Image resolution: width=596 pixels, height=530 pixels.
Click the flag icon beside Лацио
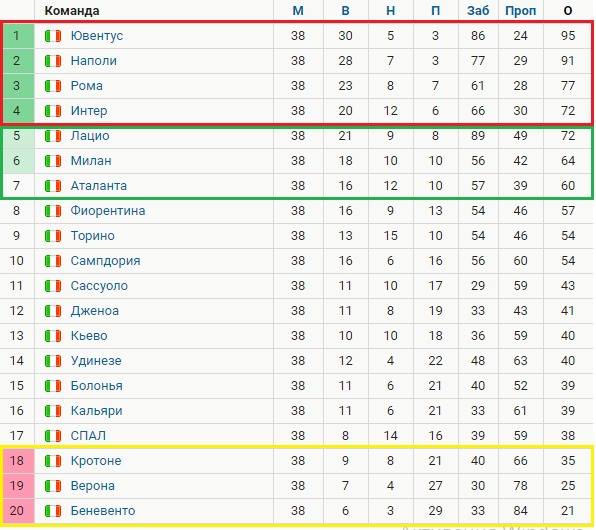point(53,136)
